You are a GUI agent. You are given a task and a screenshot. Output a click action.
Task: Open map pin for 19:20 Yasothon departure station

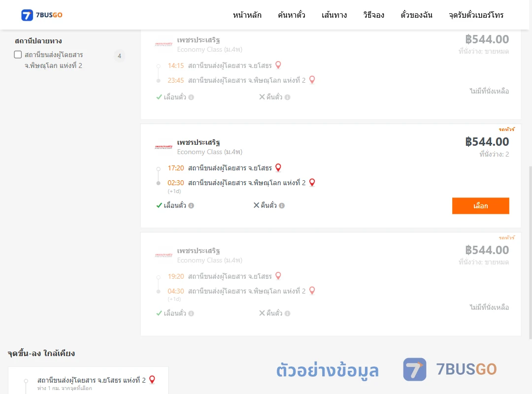(278, 276)
